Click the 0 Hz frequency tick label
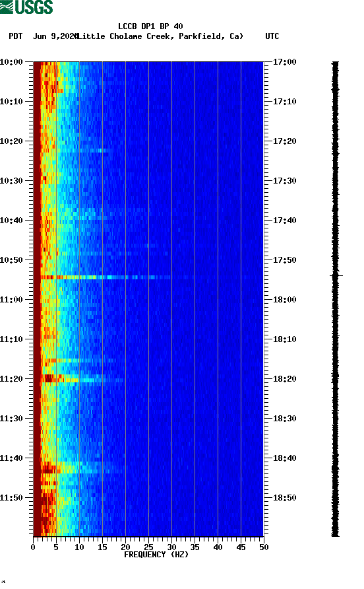The width and height of the screenshot is (364, 589). 33,547
